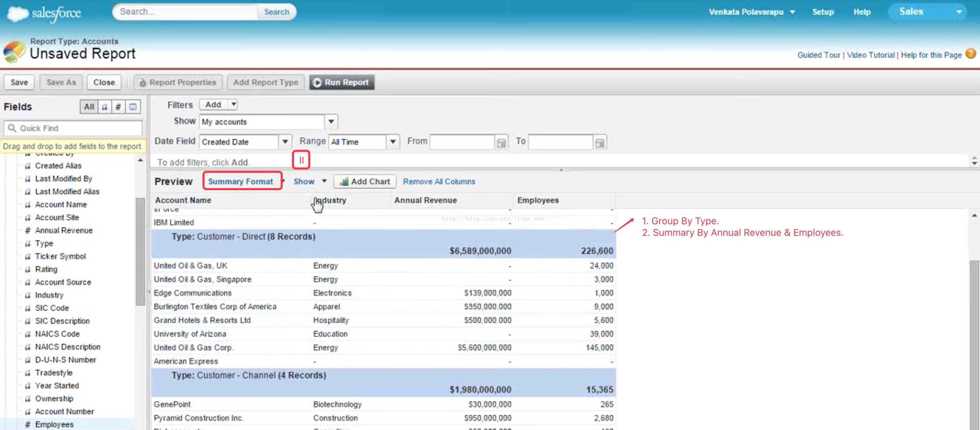Open Setup from the header
The image size is (980, 430).
coord(823,12)
